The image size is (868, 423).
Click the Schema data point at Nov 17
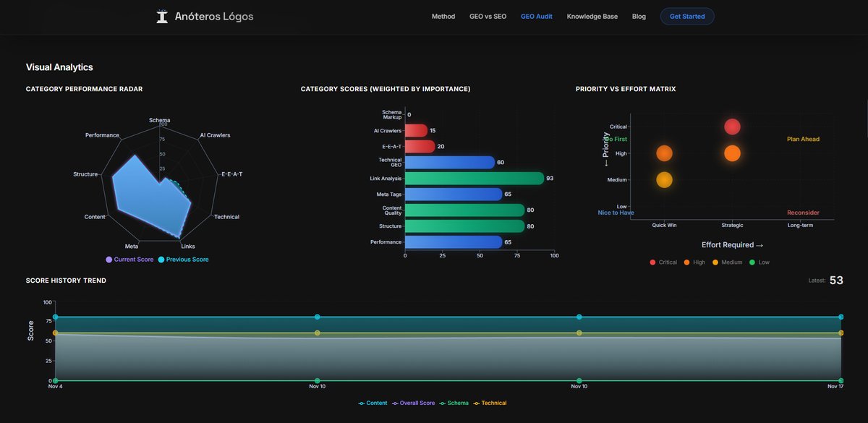coord(841,380)
